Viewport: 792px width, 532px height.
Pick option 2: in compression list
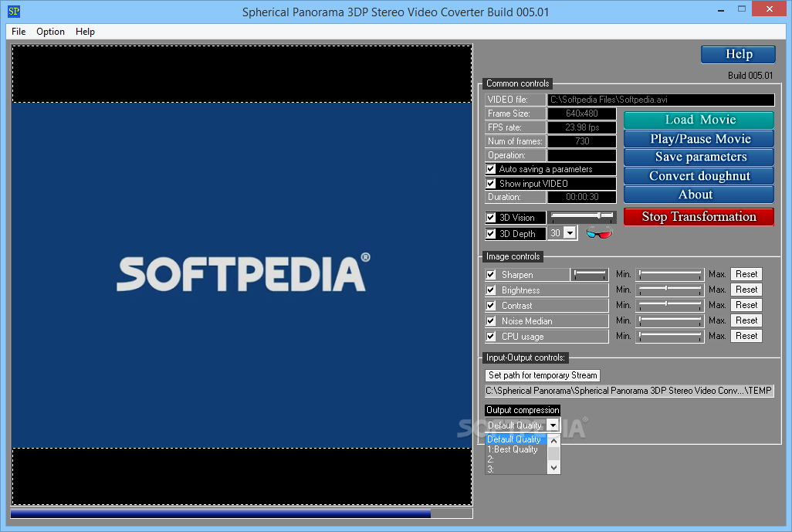[516, 459]
